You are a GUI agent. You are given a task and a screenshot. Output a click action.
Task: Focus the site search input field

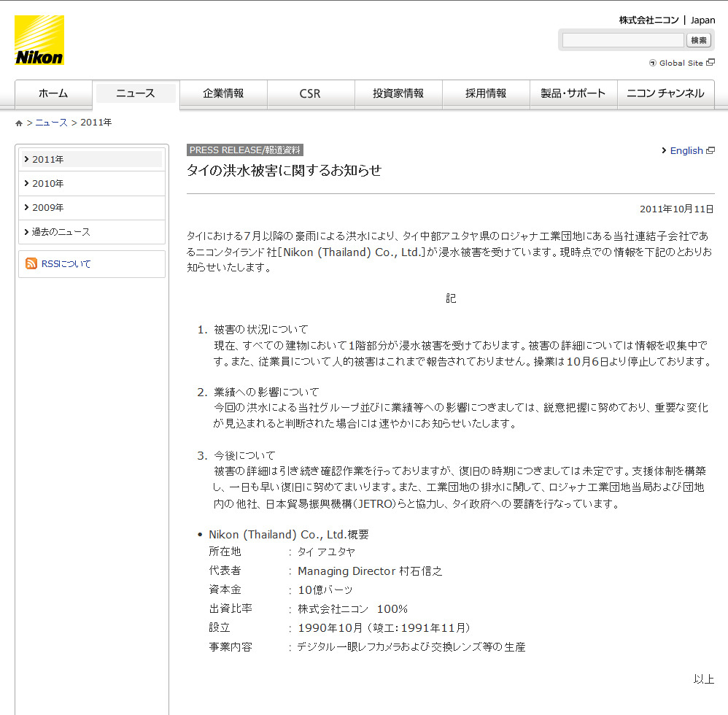pos(623,40)
